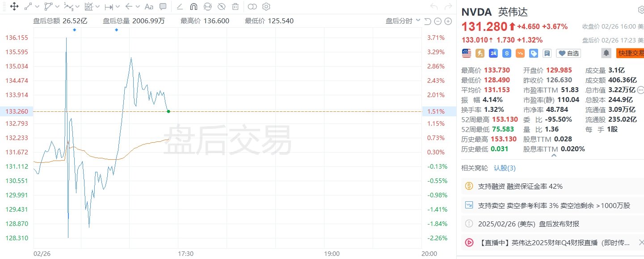The width and height of the screenshot is (644, 259).
Task: Toggle the overlay compare circles icon
Action: (x=253, y=7)
